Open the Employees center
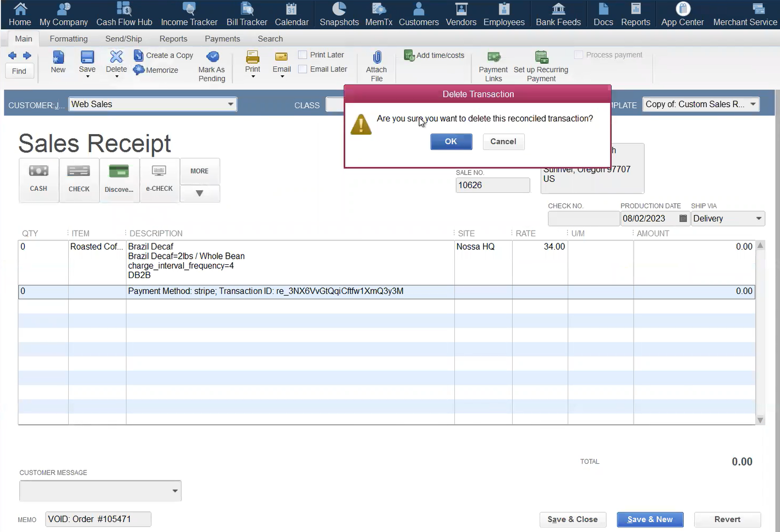The image size is (780, 532). coord(504,14)
